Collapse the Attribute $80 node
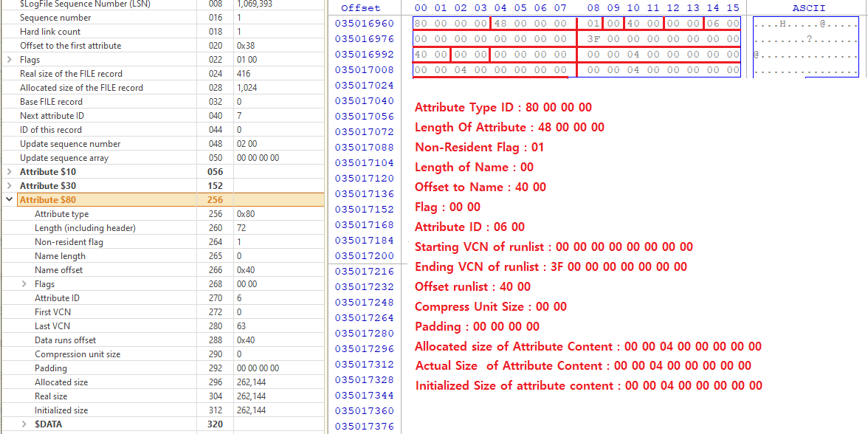 (9, 200)
